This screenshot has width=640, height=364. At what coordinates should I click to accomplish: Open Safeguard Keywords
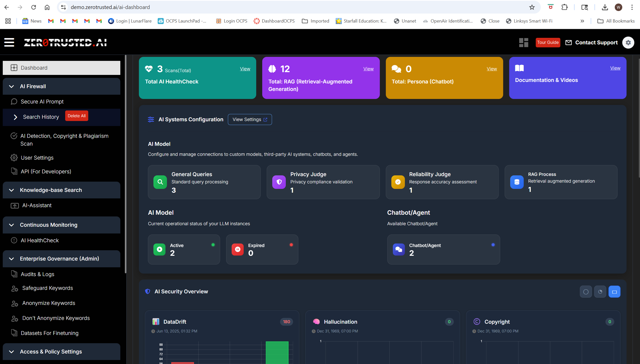[x=47, y=288]
